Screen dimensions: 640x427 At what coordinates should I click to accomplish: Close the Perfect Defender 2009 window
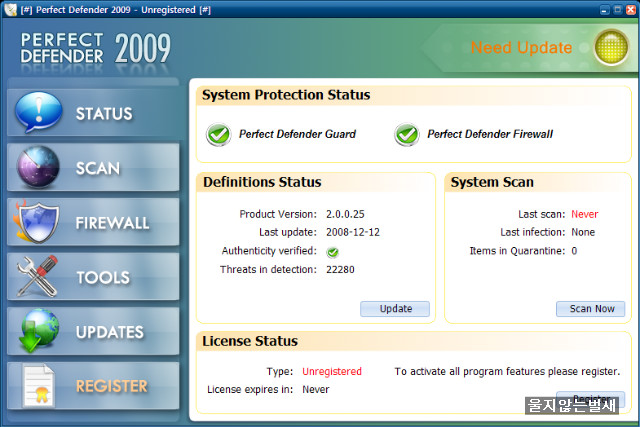tap(631, 10)
